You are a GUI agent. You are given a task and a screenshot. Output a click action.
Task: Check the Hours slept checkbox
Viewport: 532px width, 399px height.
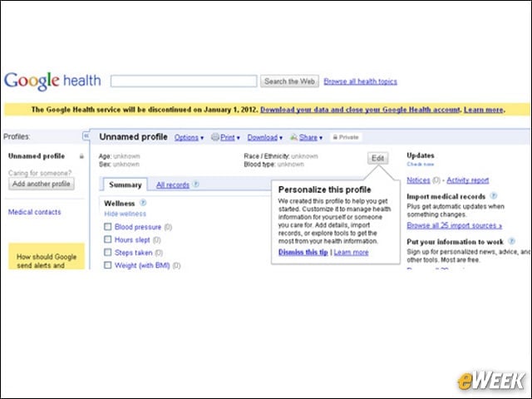coord(107,239)
